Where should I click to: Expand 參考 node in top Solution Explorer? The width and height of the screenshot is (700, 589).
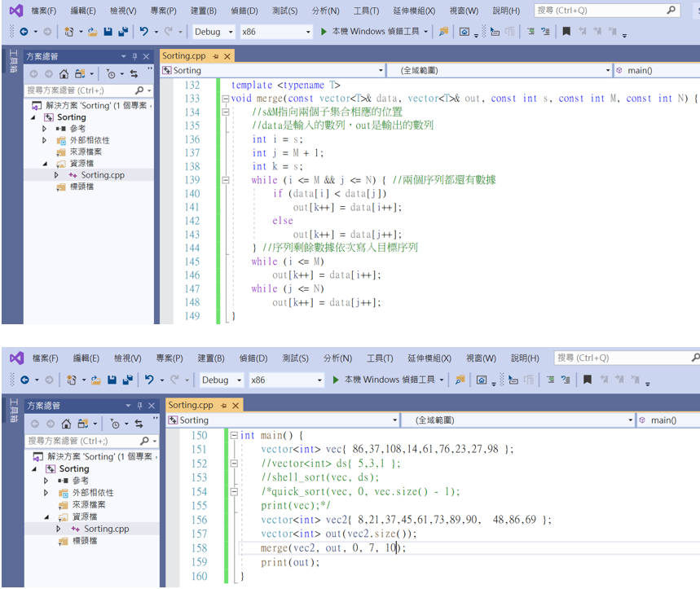pos(44,129)
